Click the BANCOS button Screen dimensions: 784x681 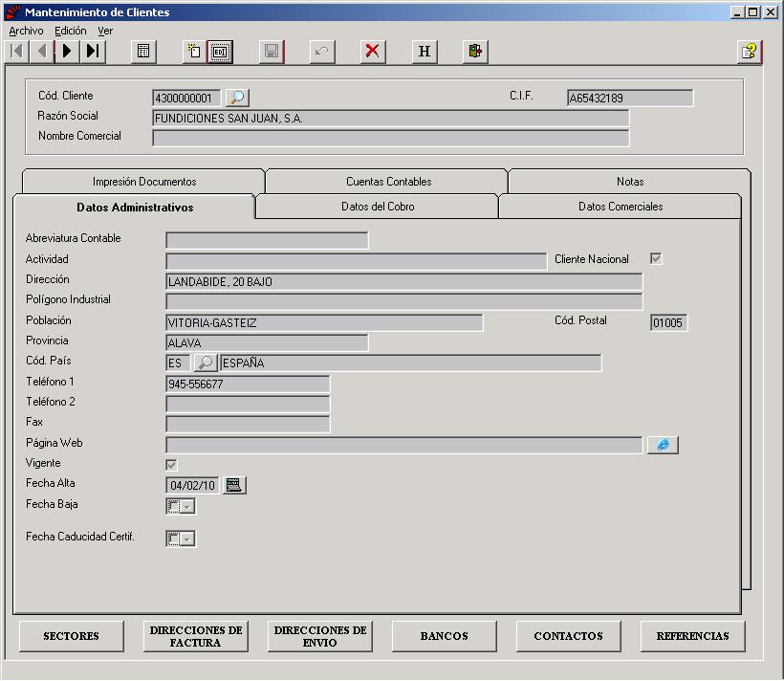444,636
